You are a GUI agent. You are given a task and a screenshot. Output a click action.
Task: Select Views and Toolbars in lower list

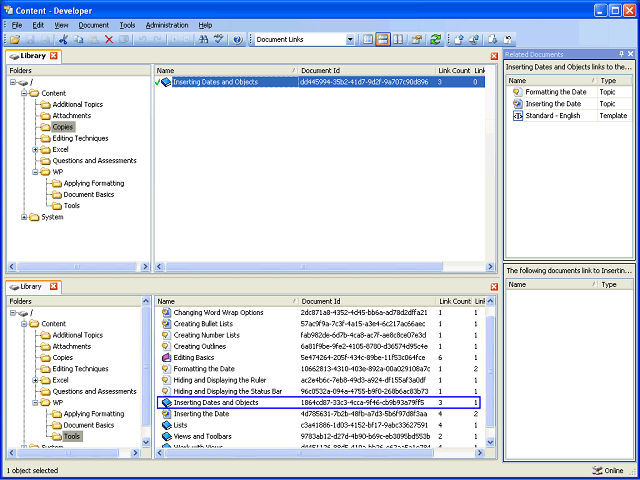202,436
